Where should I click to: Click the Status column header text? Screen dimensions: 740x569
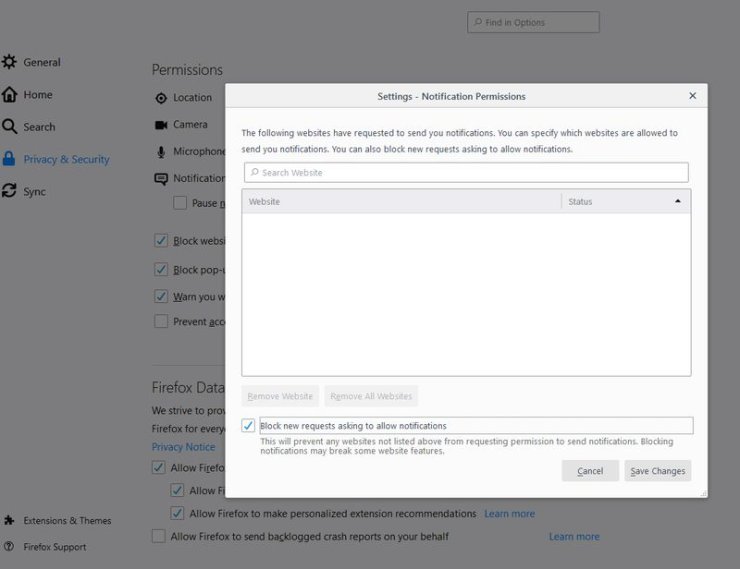580,201
